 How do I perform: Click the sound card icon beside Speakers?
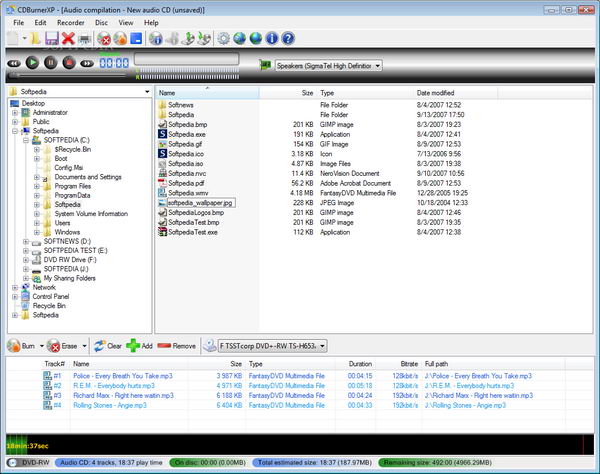(x=265, y=65)
